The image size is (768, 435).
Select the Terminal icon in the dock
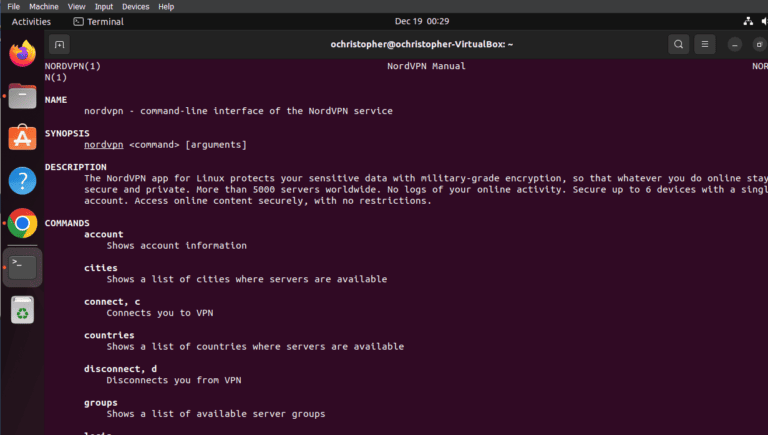coord(22,267)
